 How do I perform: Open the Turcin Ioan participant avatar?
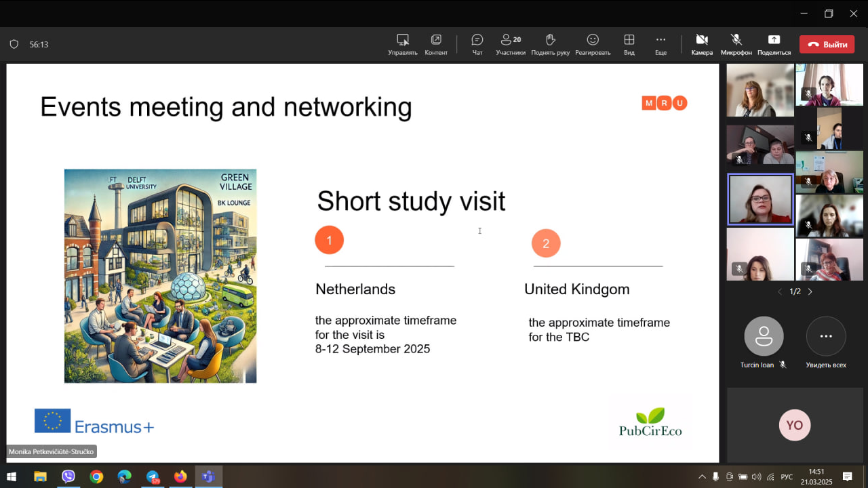(x=764, y=336)
